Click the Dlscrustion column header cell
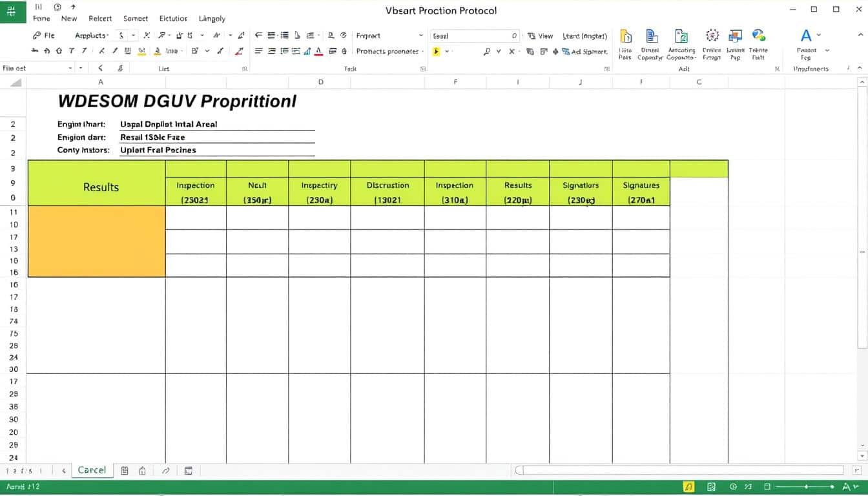Screen dimensions: 868x496 [387, 192]
